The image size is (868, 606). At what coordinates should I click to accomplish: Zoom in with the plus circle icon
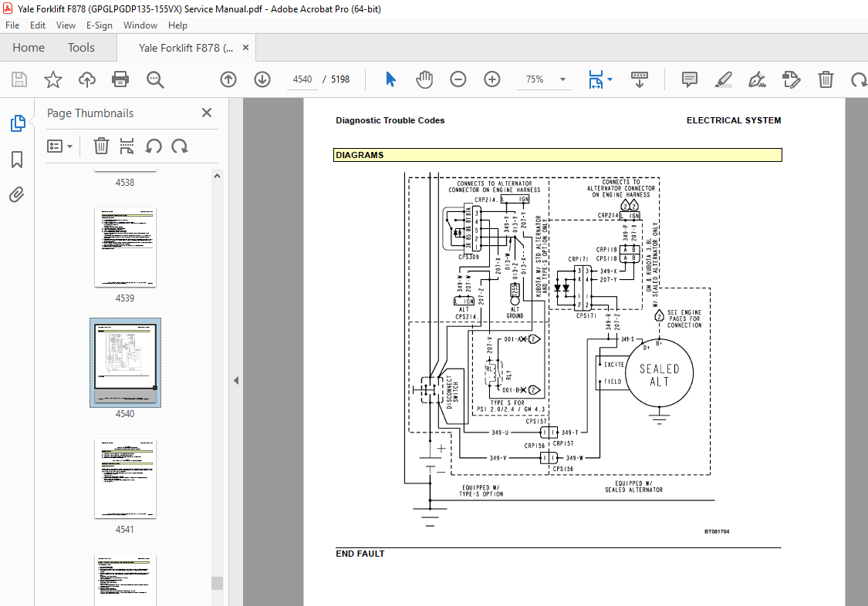[x=492, y=79]
